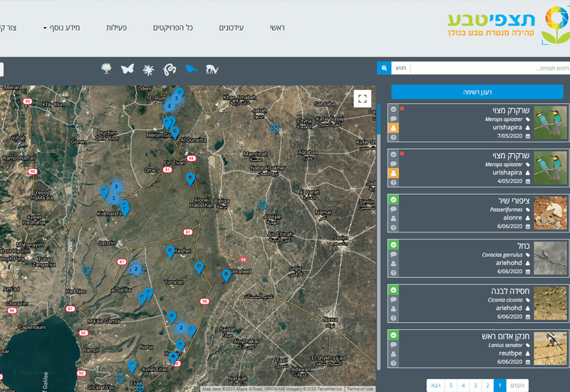570x392 pixels.
Task: Expand the מידע נוסף dropdown menu
Action: [x=61, y=28]
